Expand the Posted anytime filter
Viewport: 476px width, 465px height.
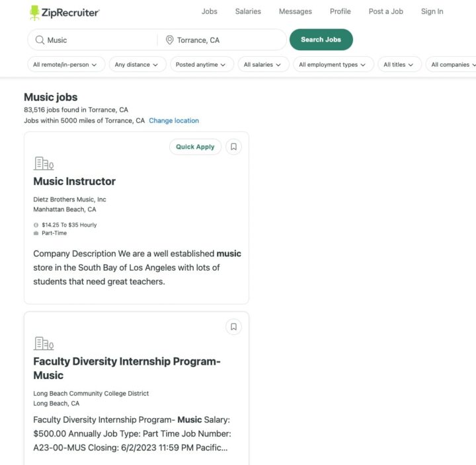click(201, 65)
